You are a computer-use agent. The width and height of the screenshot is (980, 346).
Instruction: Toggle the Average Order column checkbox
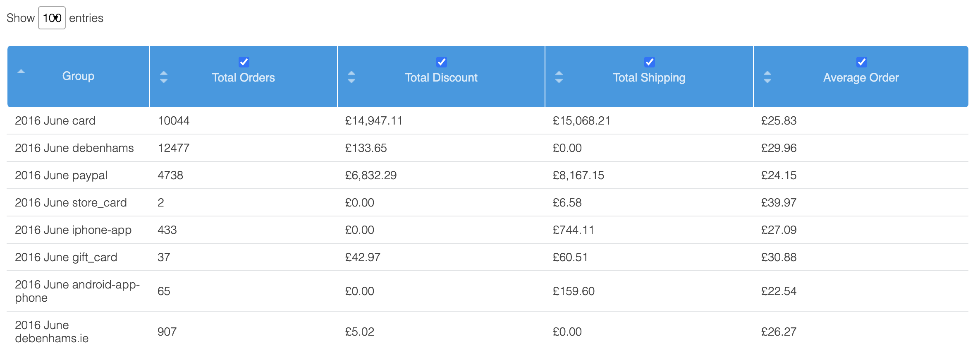click(862, 62)
